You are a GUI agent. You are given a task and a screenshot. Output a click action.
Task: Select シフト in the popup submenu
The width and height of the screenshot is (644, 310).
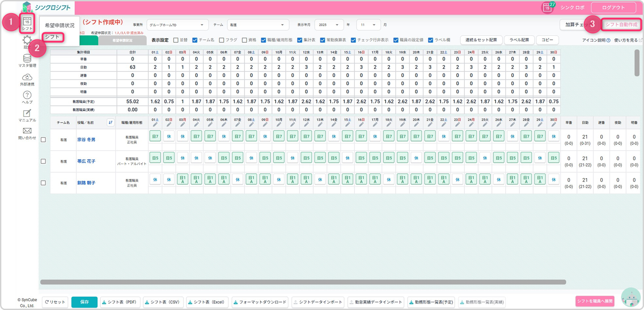click(52, 37)
